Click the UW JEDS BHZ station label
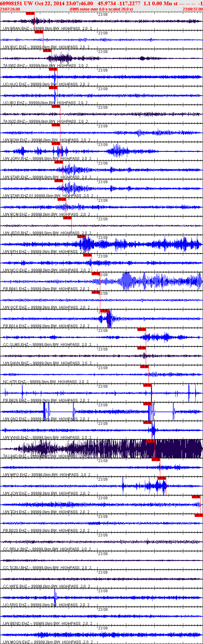203x644 pixels. pos(16,233)
